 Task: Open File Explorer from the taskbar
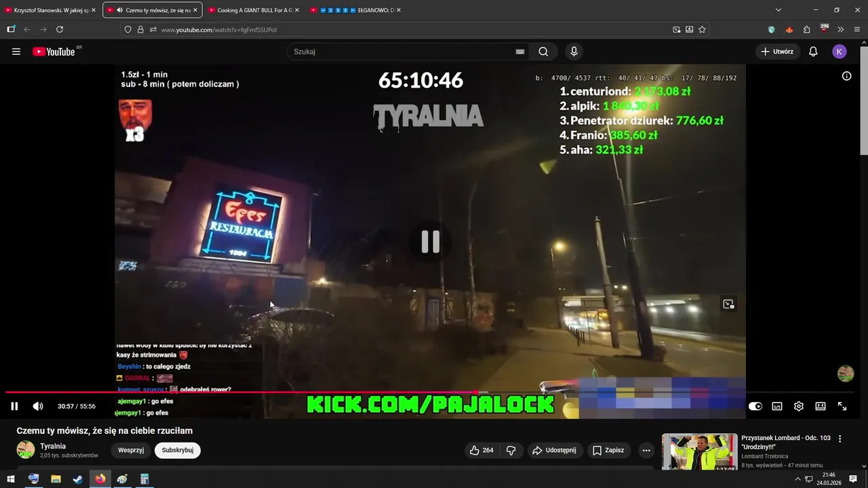click(56, 479)
